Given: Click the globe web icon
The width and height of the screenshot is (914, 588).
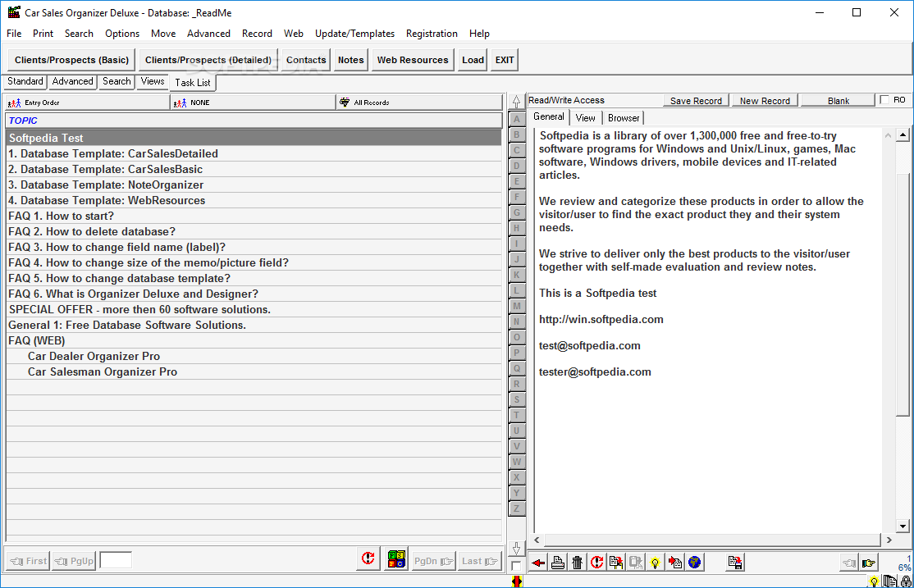Looking at the screenshot, I should pos(694,563).
